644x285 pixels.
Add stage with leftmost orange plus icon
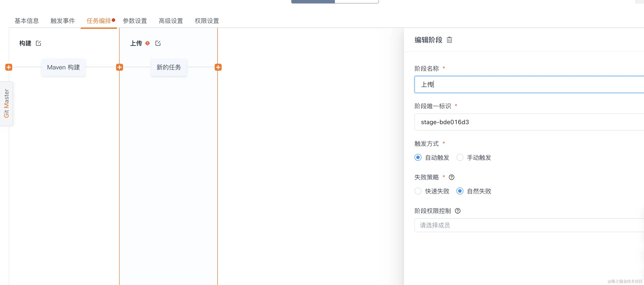[x=9, y=67]
